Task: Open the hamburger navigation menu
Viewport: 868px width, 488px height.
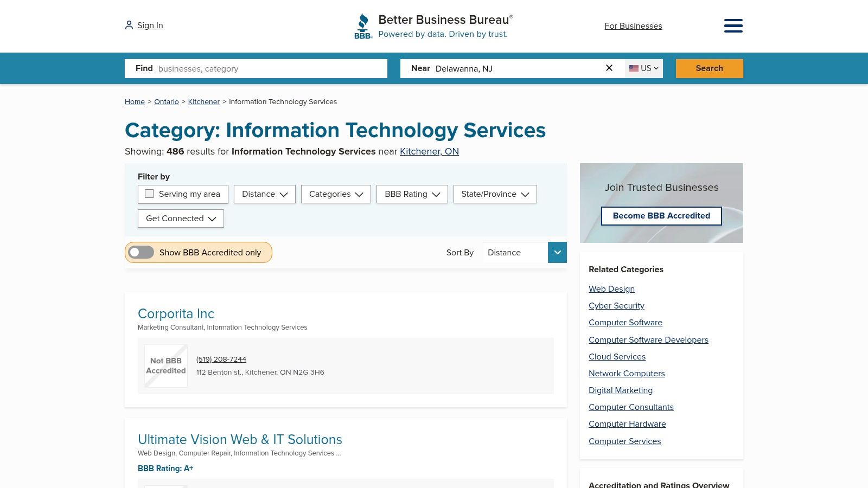Action: (733, 25)
